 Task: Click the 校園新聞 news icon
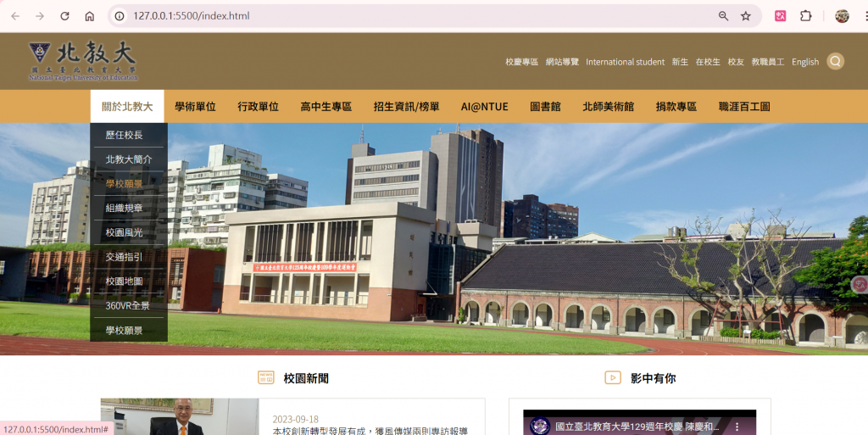click(x=265, y=377)
